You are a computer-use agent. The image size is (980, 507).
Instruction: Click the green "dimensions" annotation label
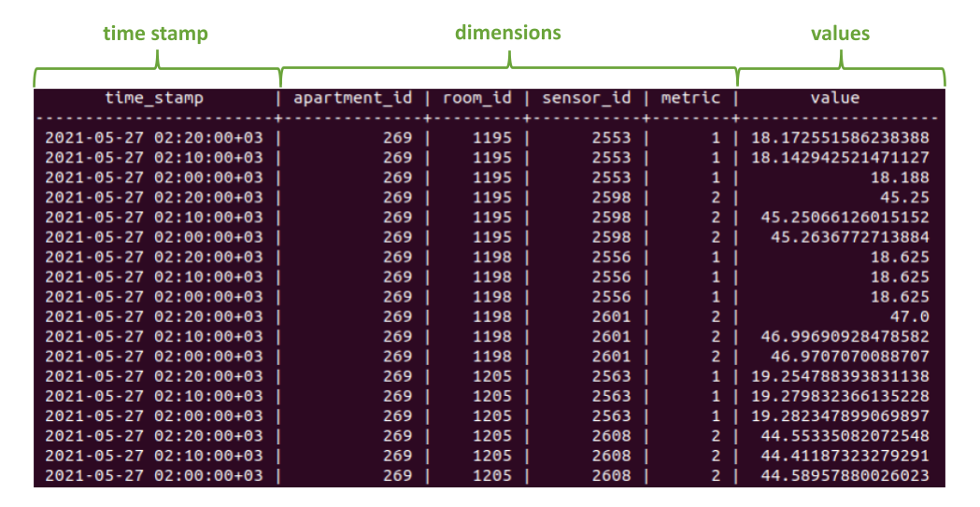pos(507,33)
